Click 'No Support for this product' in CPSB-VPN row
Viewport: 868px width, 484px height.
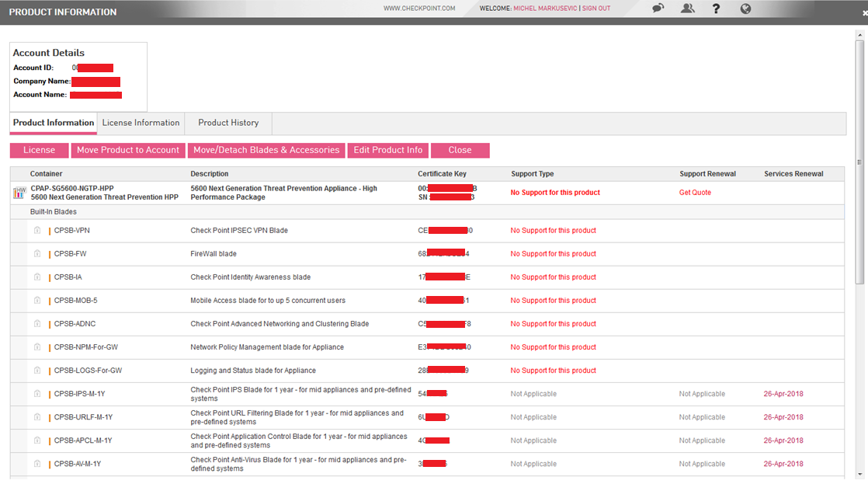554,231
